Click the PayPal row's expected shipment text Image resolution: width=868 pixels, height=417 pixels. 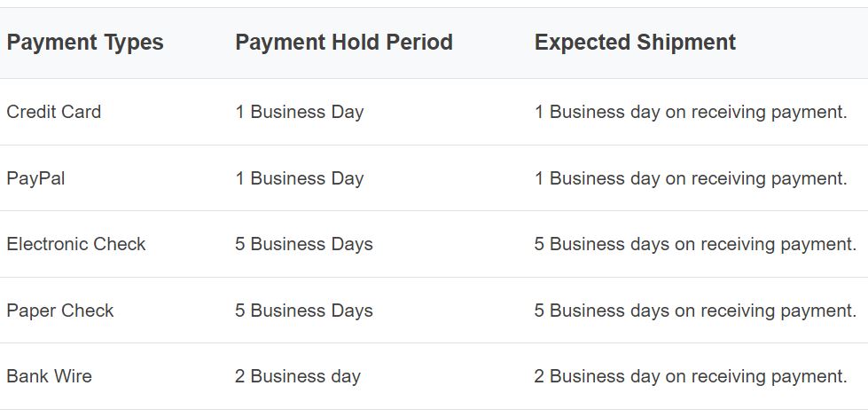coord(691,178)
